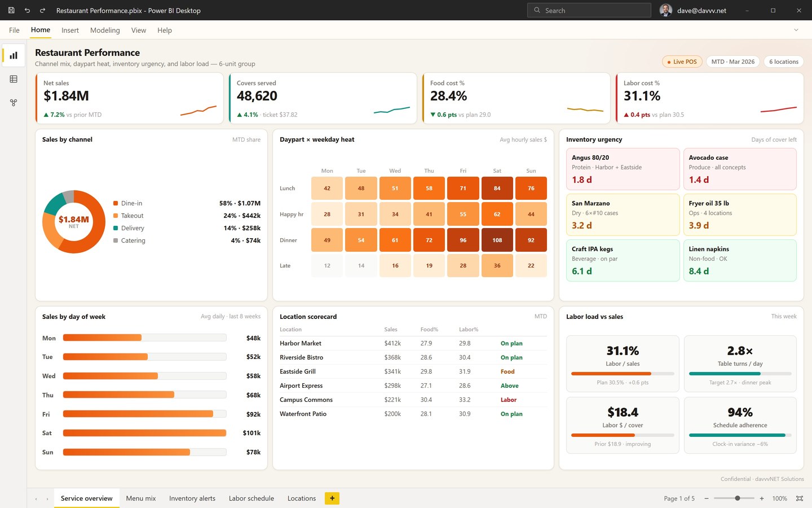
Task: Switch to Locations page tab
Action: [302, 498]
